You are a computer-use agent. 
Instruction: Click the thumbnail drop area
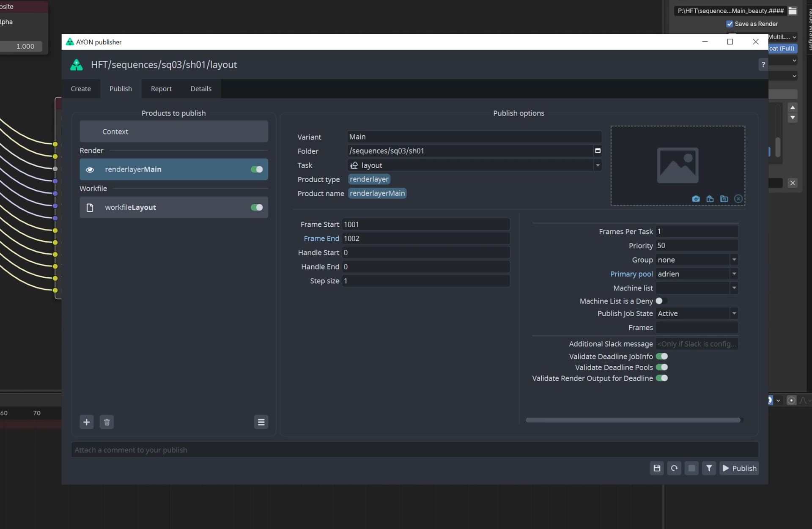click(678, 166)
